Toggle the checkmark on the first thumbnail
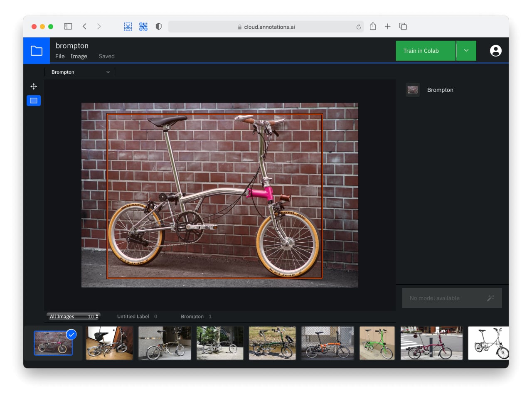Image resolution: width=532 pixels, height=399 pixels. [x=71, y=335]
